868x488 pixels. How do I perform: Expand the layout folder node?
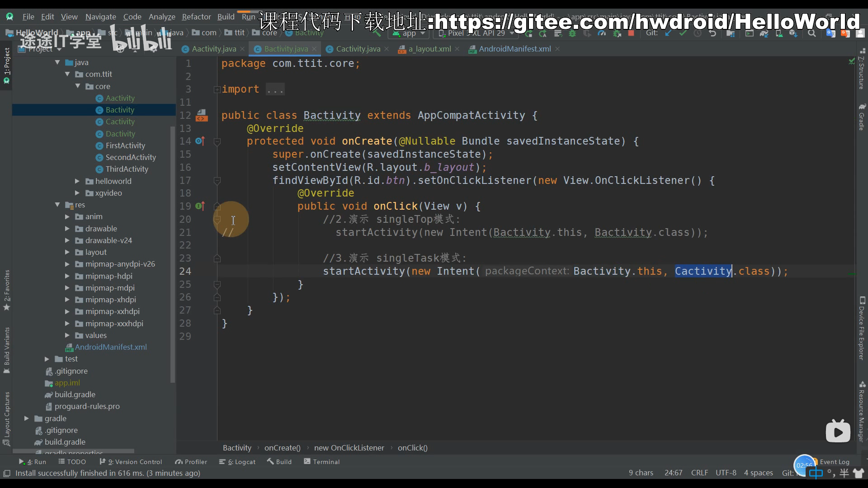[67, 252]
